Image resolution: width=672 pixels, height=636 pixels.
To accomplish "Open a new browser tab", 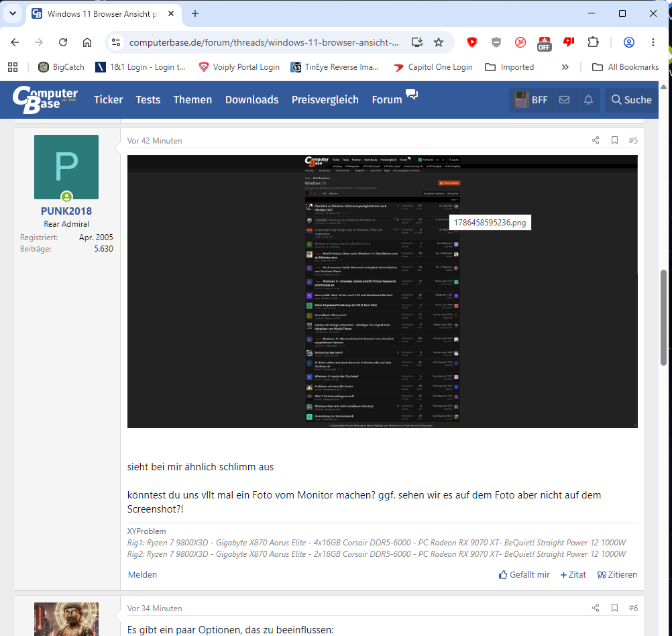I will click(x=195, y=13).
